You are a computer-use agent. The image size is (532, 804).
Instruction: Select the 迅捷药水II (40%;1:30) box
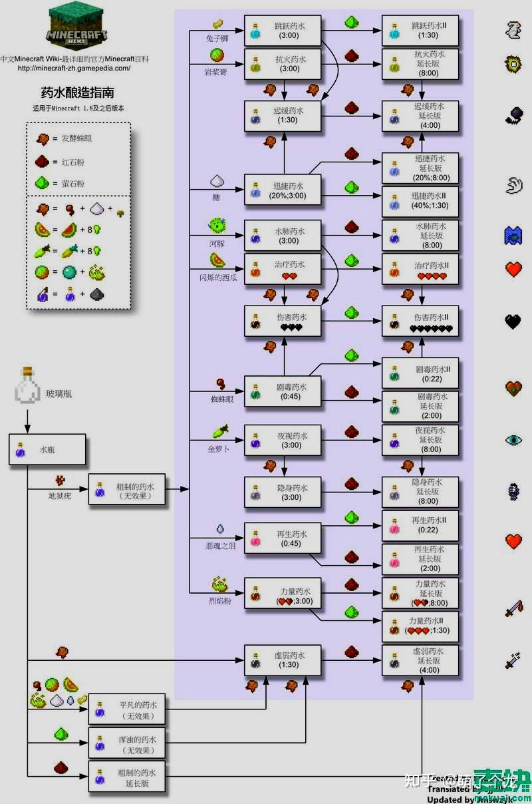420,202
